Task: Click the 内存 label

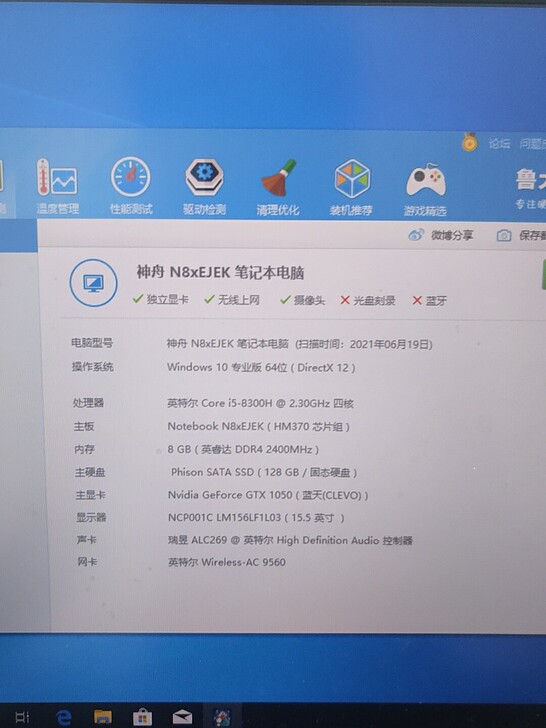Action: [84, 449]
